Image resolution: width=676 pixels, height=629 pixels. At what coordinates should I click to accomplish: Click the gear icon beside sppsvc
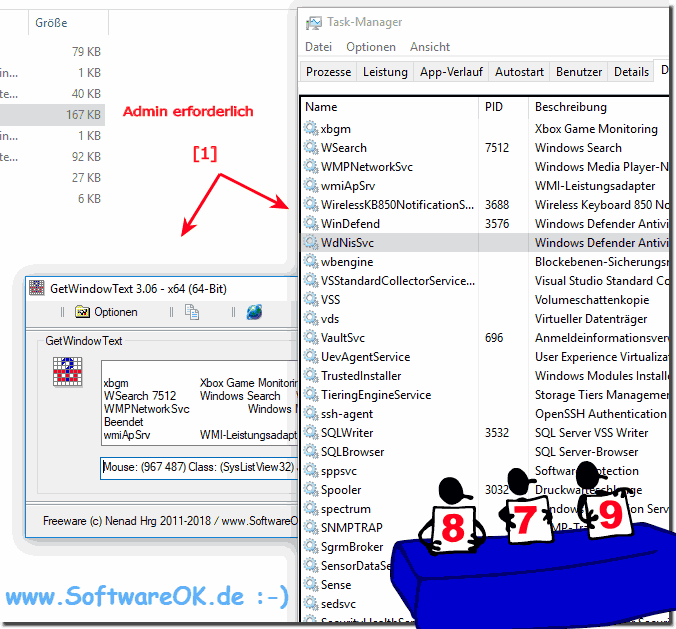point(311,470)
